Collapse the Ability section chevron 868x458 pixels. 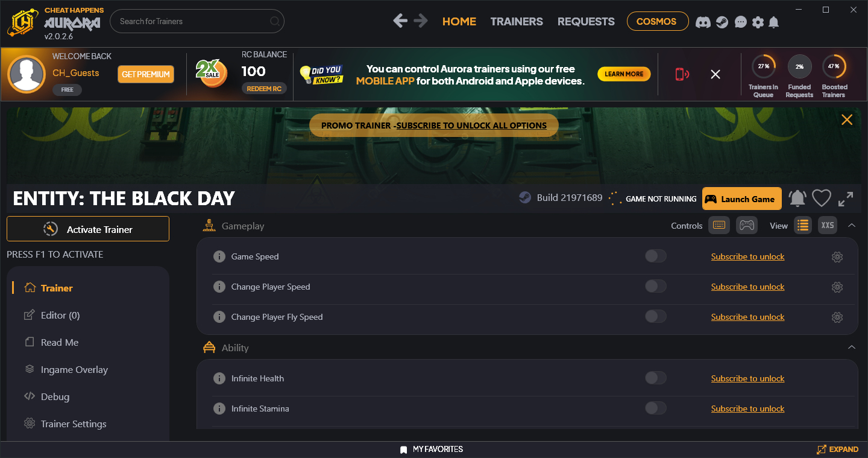(852, 347)
